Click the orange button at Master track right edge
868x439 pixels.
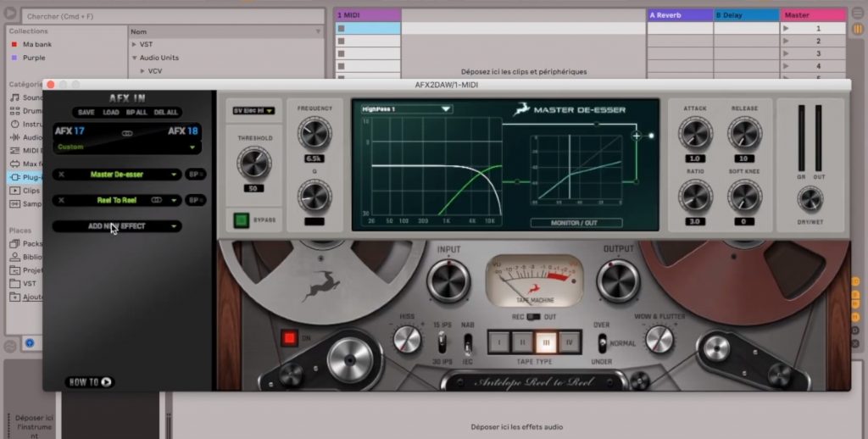[857, 28]
